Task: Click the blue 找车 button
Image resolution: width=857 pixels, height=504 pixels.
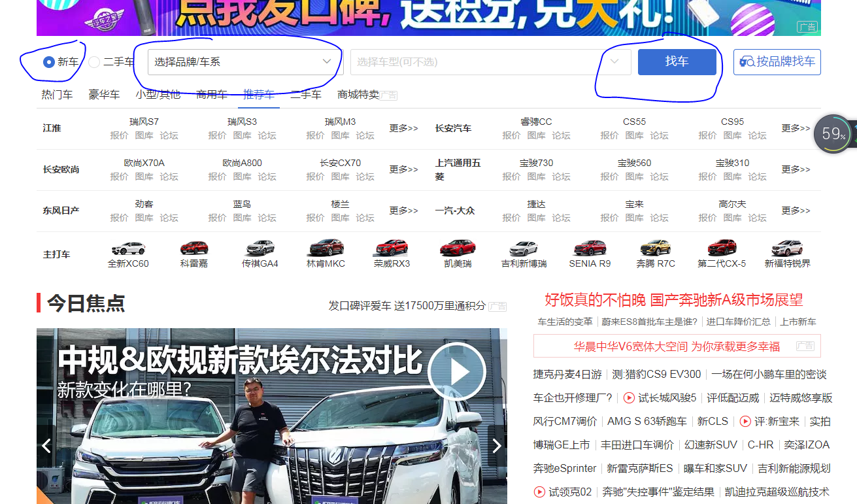Action: point(677,62)
